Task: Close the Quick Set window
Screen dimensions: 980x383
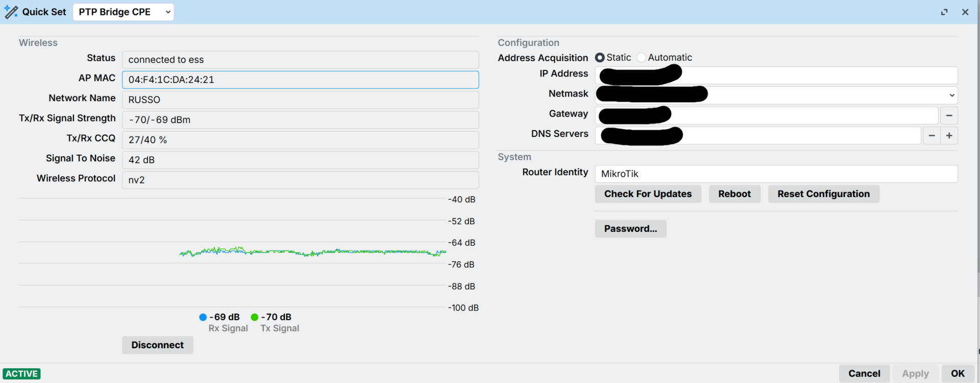Action: tap(965, 12)
